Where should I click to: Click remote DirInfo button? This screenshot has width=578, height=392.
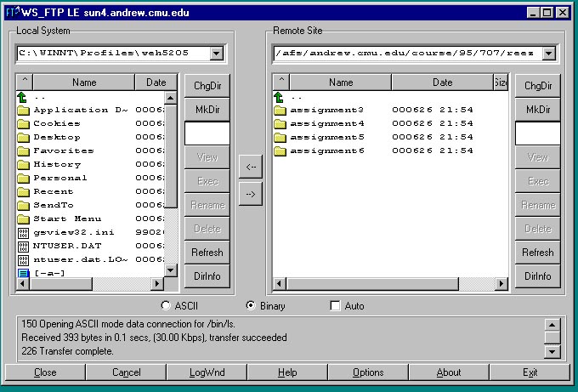coord(538,276)
